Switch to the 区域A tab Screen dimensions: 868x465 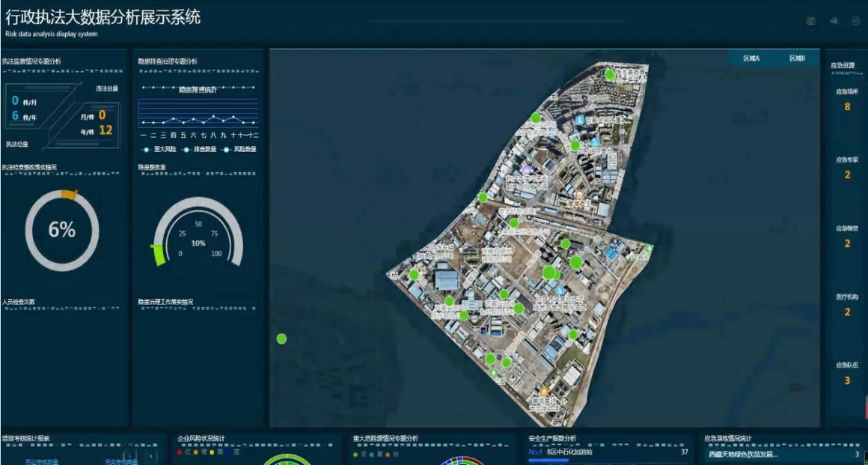click(x=751, y=58)
